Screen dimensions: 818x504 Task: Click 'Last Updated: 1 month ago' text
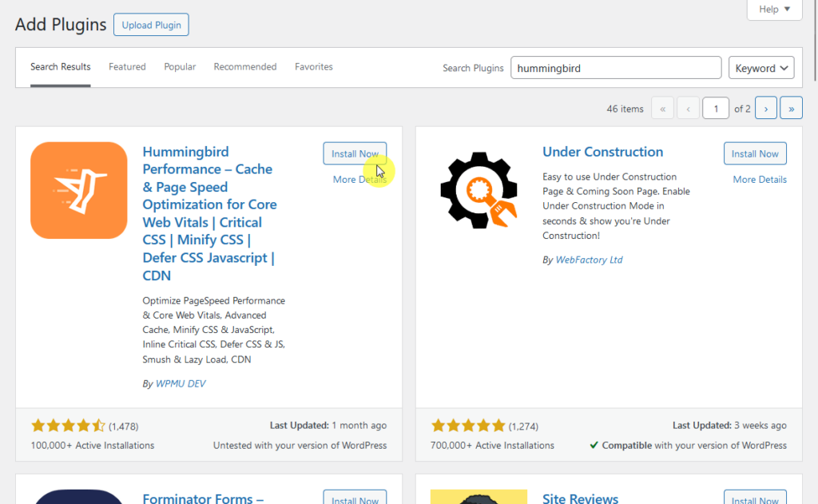coord(328,426)
